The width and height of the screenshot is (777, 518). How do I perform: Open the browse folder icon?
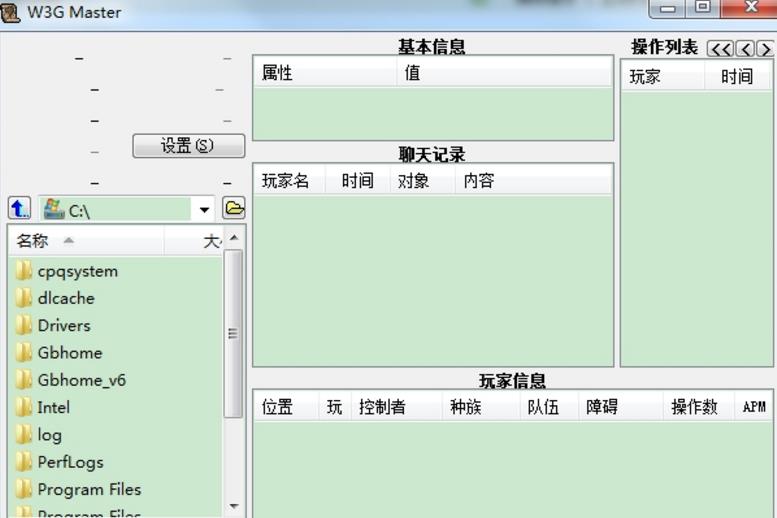point(234,208)
